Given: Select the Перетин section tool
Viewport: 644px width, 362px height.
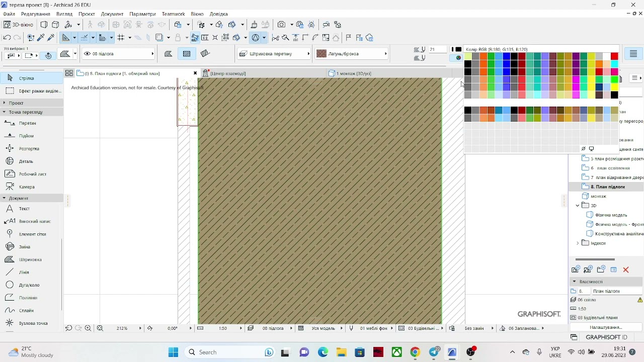Looking at the screenshot, I should tap(32, 123).
